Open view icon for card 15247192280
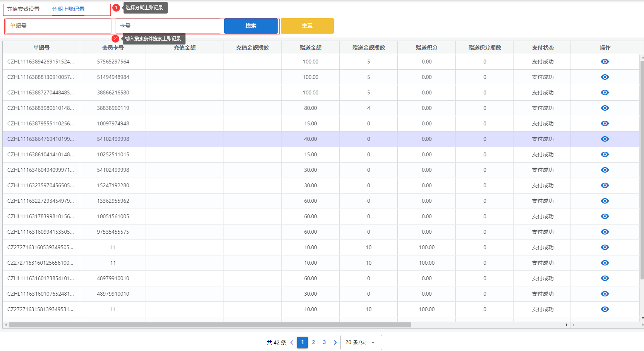Screen dimensions: 644x351 click(x=605, y=185)
